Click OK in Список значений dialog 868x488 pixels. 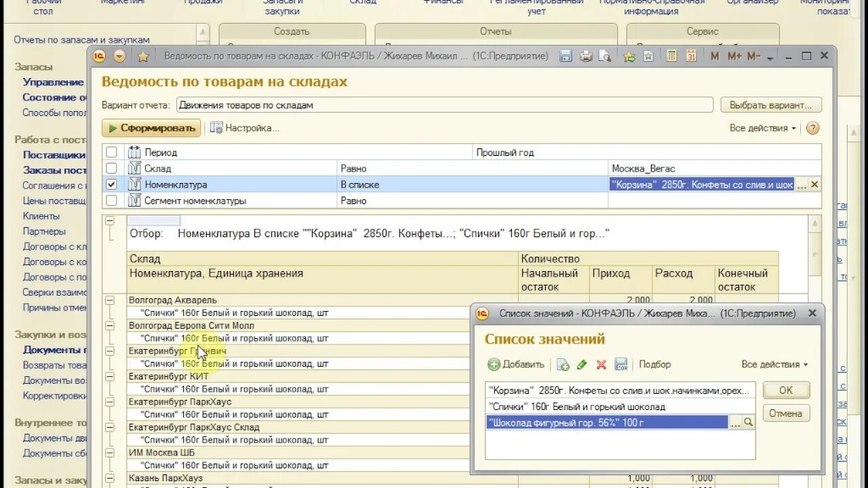(786, 390)
